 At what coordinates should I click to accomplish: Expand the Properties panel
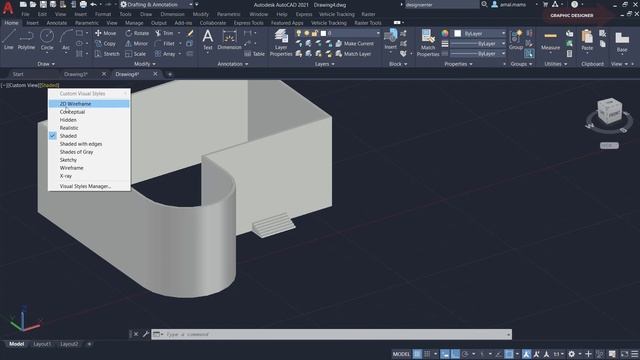458,64
